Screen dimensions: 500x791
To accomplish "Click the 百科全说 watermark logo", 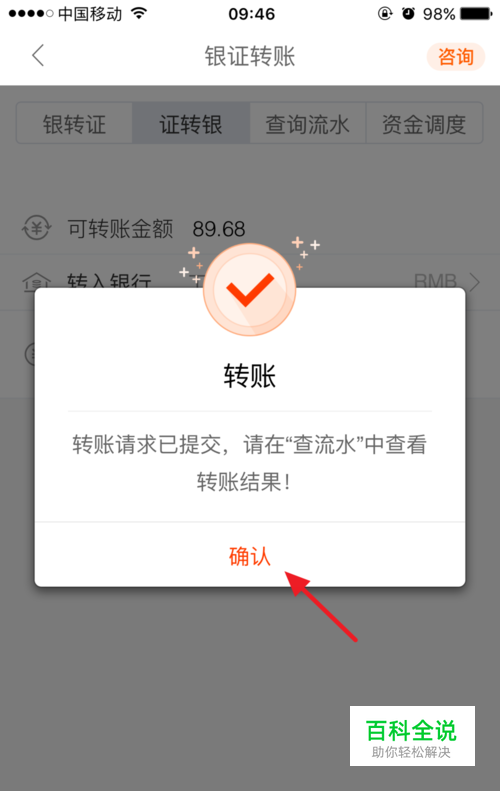I will click(412, 736).
